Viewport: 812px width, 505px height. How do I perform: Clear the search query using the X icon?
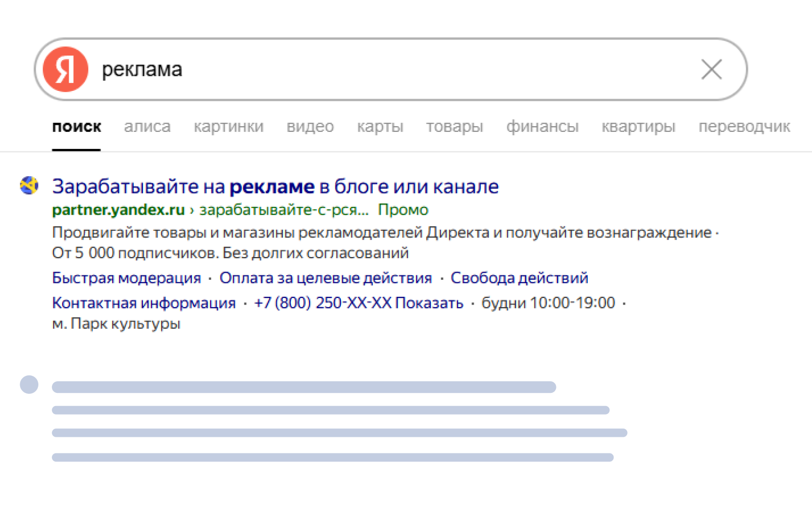point(711,70)
